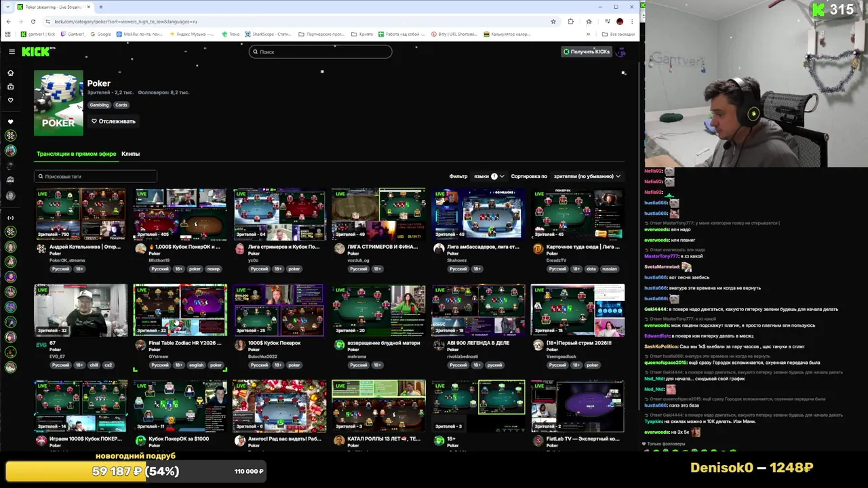Open the Poker category cover image

click(58, 102)
